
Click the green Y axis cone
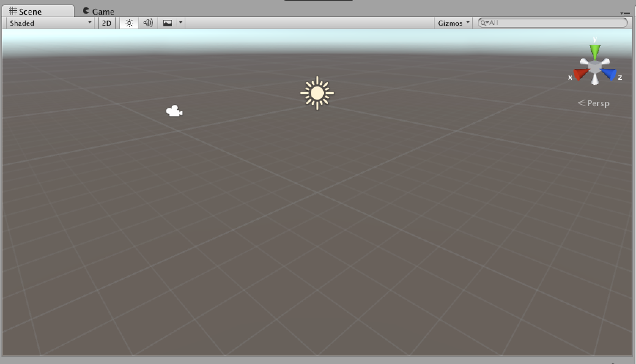[595, 51]
